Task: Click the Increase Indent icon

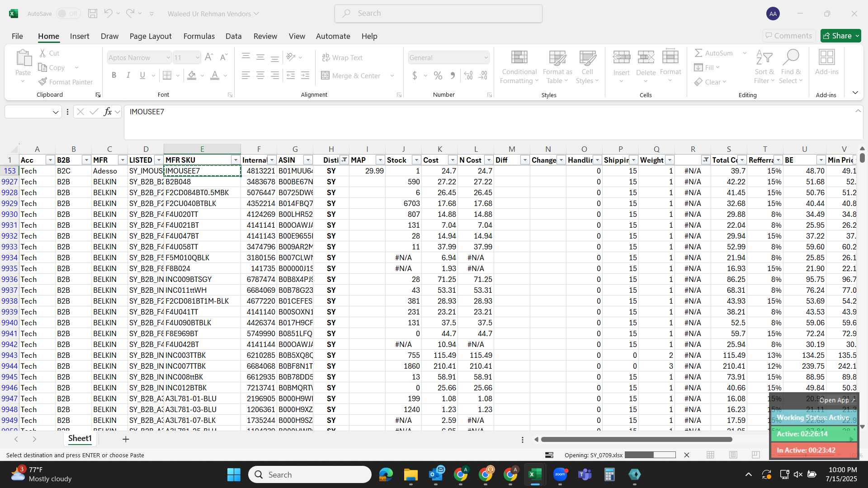Action: tap(305, 75)
